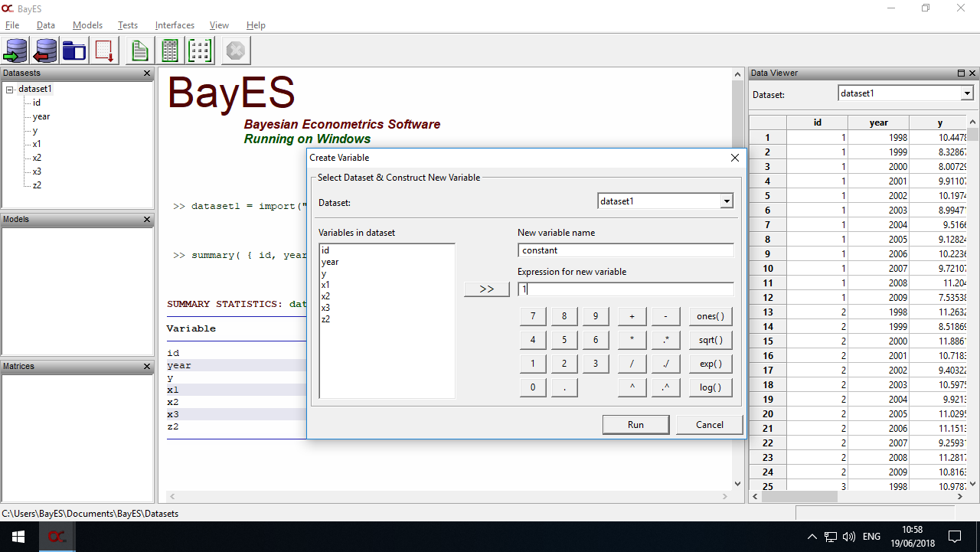Close the Matrices panel
Image resolution: width=980 pixels, height=552 pixels.
pyautogui.click(x=147, y=367)
